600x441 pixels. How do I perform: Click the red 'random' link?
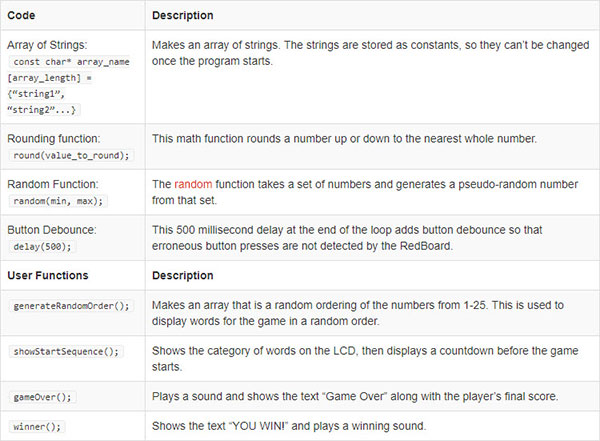click(193, 184)
